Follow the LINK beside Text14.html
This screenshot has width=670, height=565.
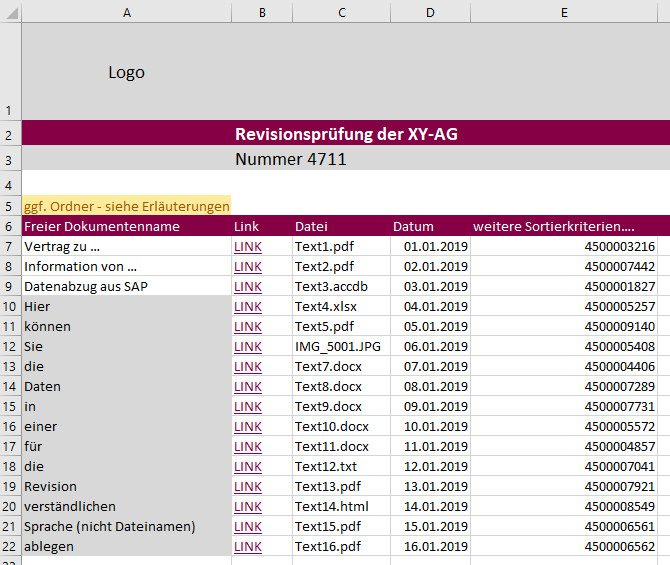(247, 507)
